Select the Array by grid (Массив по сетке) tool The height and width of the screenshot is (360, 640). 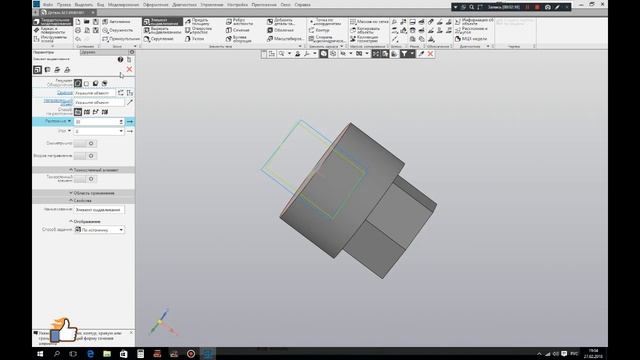point(369,21)
